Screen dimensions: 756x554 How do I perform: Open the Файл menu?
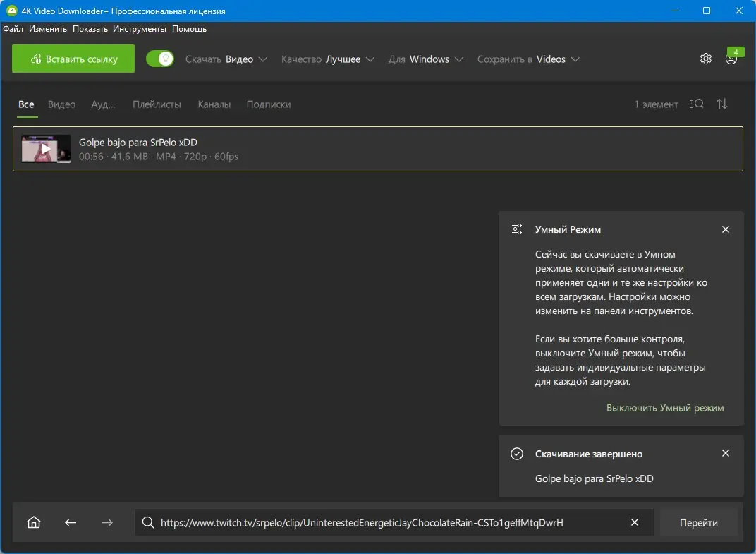pos(13,29)
